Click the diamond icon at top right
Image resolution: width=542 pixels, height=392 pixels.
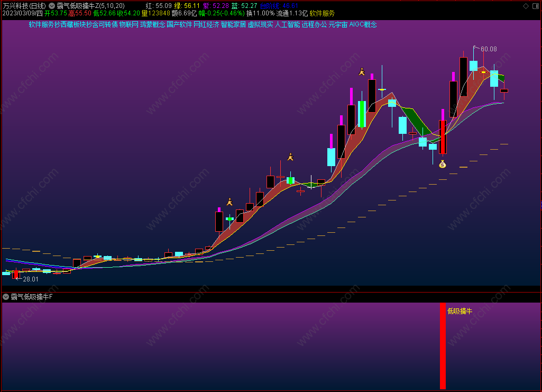pyautogui.click(x=526, y=6)
